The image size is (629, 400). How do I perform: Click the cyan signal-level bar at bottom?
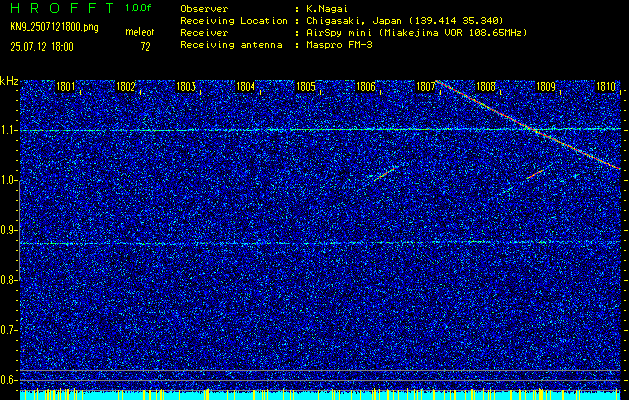pyautogui.click(x=320, y=395)
